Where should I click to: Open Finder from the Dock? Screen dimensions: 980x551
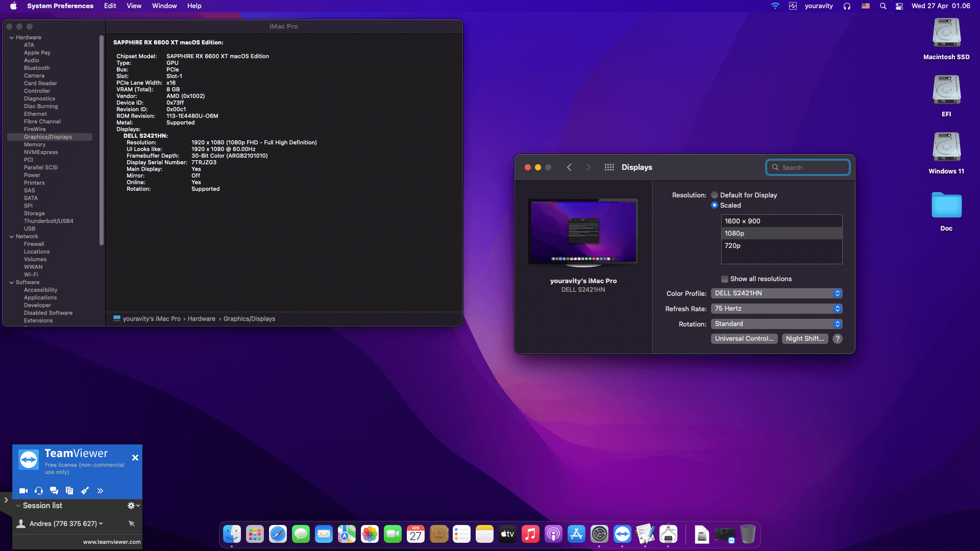(232, 534)
